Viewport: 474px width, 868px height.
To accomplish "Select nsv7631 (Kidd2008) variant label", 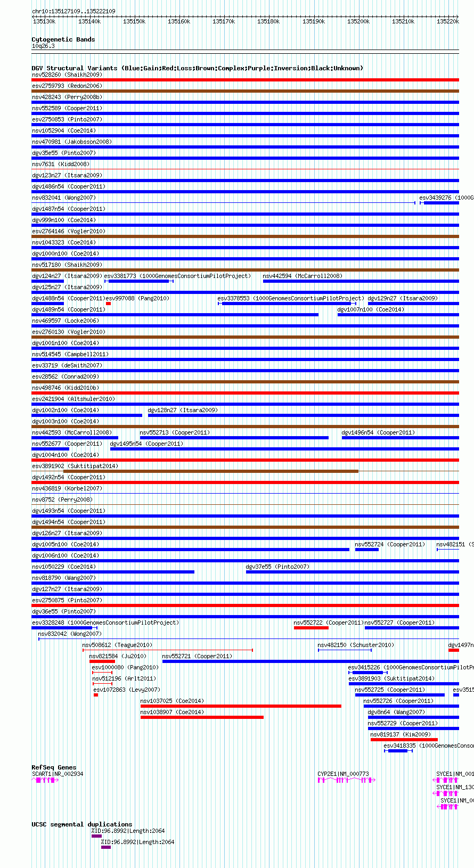I will pos(61,164).
